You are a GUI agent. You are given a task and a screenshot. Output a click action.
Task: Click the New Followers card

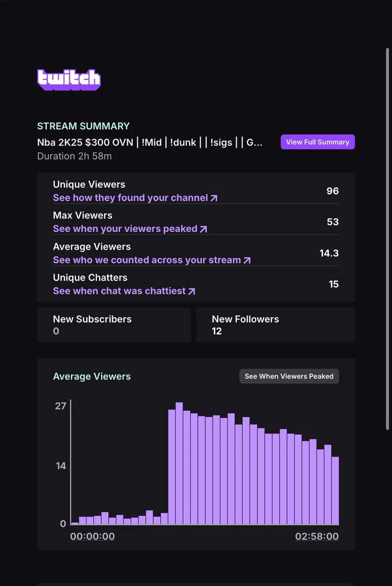[x=275, y=325]
